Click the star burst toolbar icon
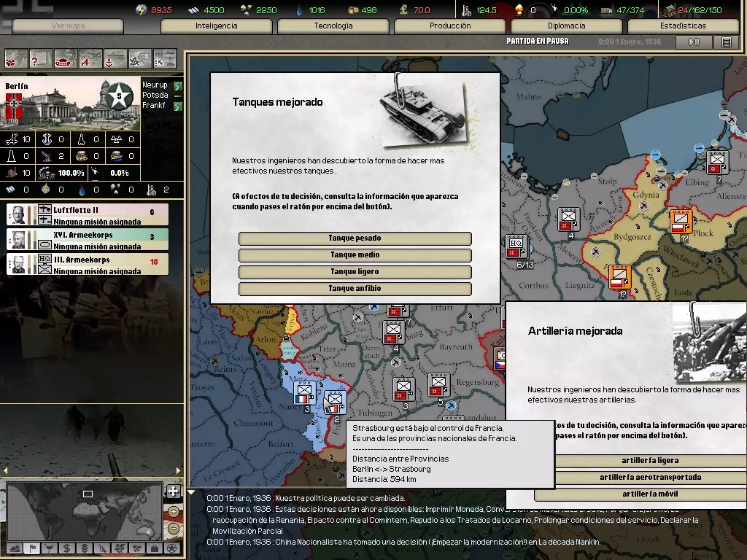This screenshot has height=560, width=747. pos(140,59)
